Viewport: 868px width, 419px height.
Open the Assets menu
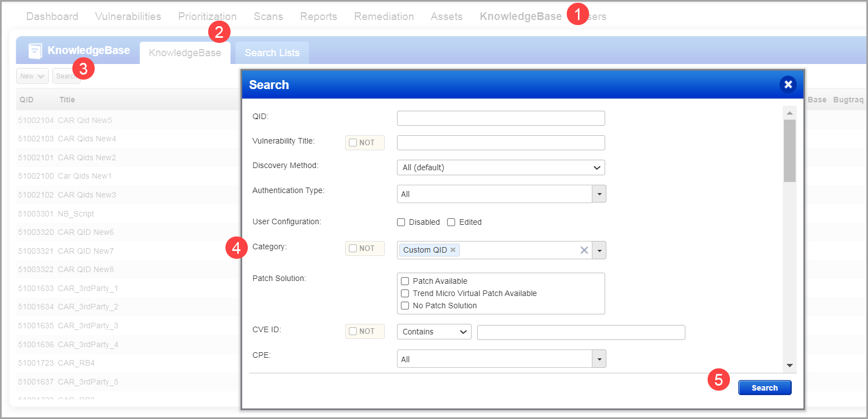446,16
